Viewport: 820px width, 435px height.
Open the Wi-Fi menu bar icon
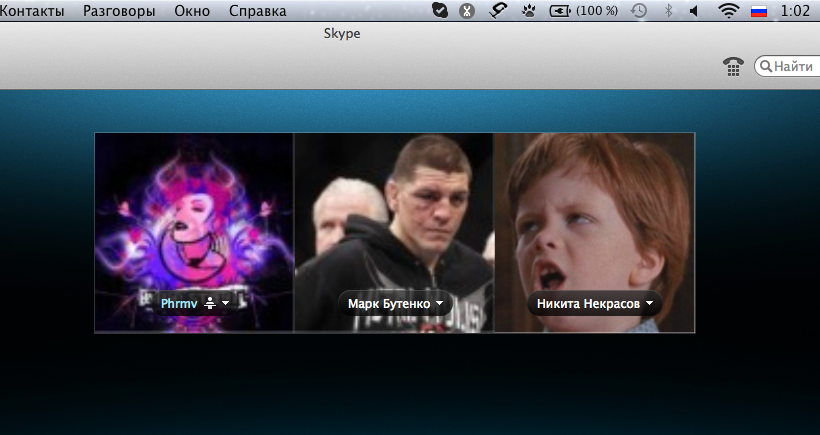(x=728, y=10)
